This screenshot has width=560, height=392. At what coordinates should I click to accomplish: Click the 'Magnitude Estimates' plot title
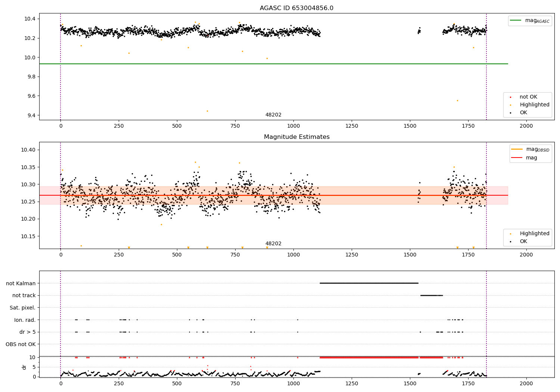pos(296,137)
